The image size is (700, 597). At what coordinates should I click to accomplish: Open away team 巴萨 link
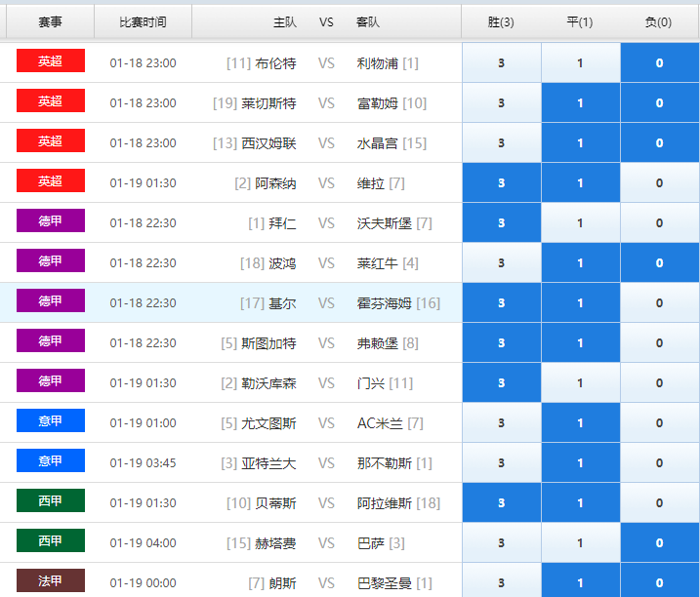point(371,543)
